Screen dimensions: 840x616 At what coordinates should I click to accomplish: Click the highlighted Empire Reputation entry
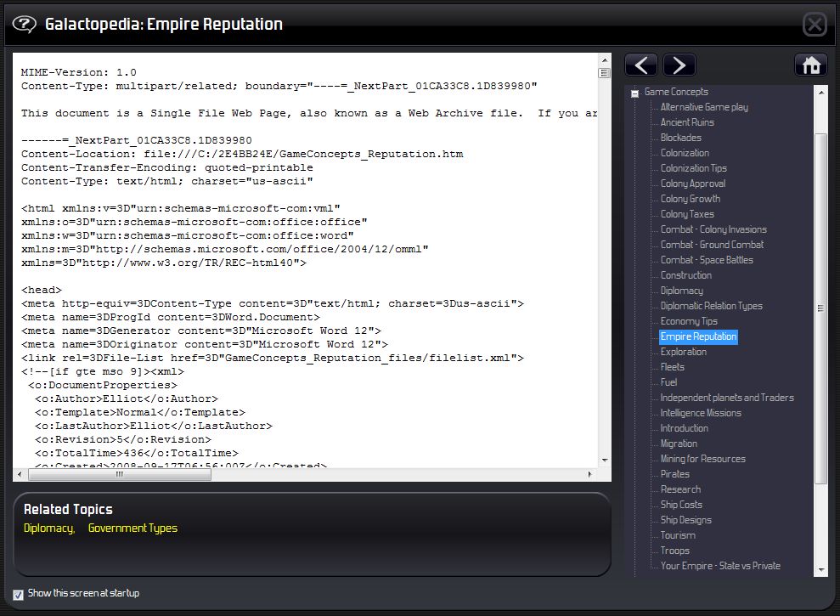point(698,336)
